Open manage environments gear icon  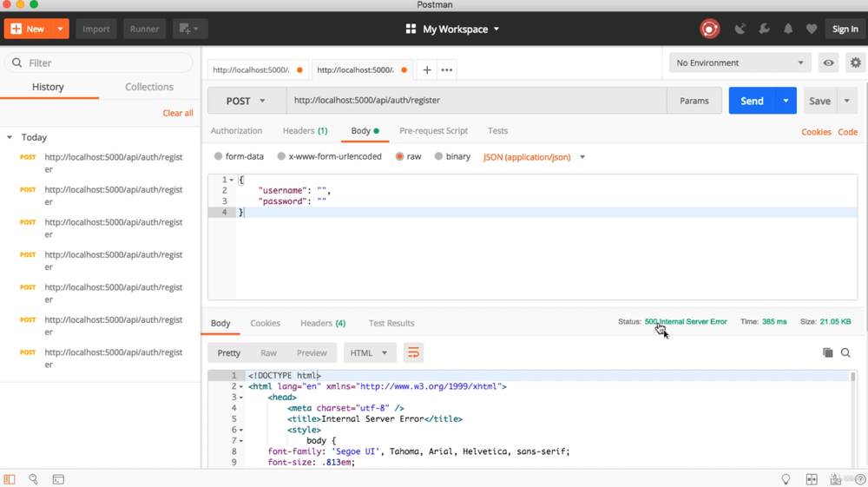point(856,63)
